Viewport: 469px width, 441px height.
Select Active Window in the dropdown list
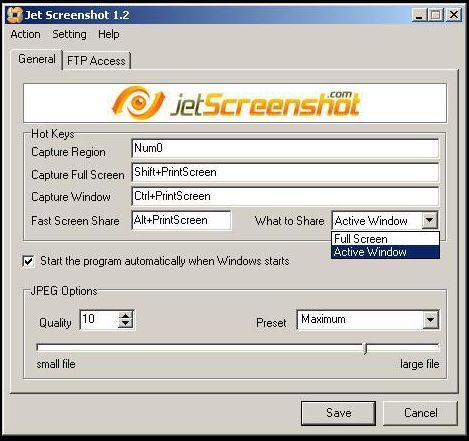385,252
